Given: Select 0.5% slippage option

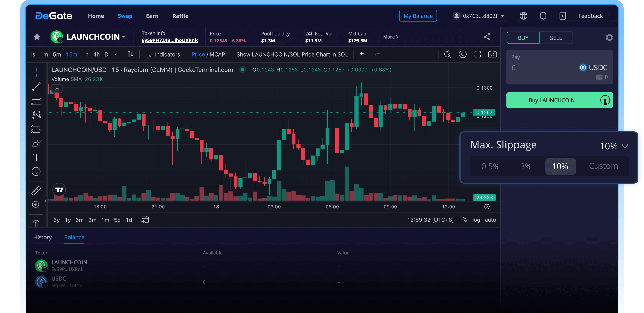Looking at the screenshot, I should point(490,166).
